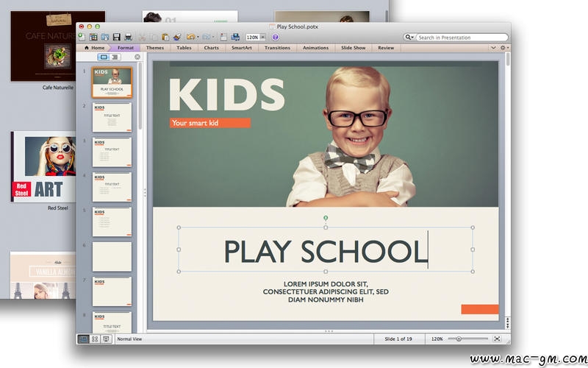588x368 pixels.
Task: Click the Cut scissors icon
Action: tap(142, 37)
